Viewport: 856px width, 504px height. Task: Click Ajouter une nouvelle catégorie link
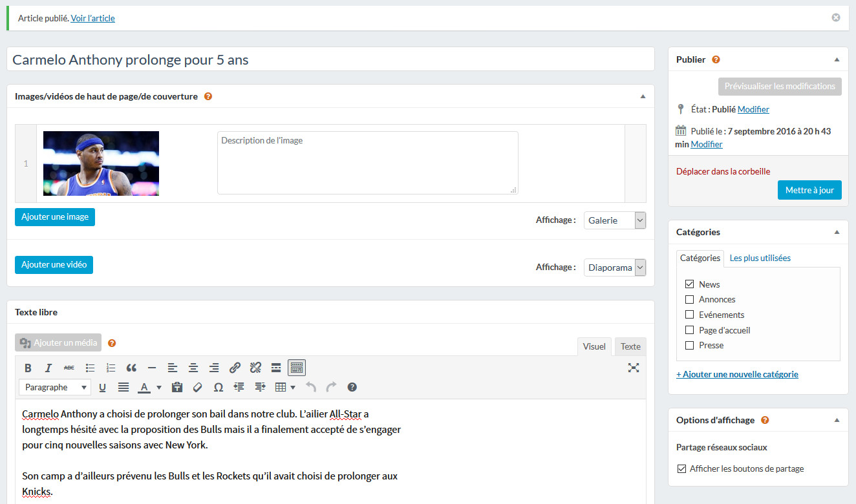pos(737,374)
